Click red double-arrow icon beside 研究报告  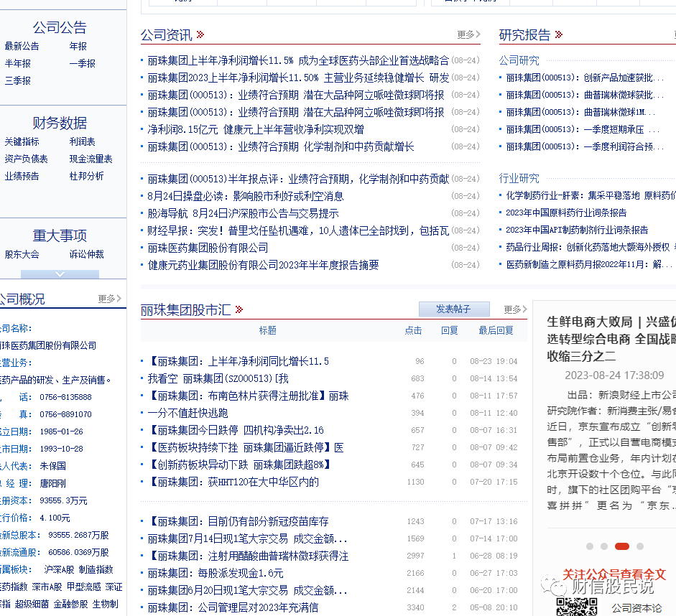pyautogui.click(x=559, y=34)
